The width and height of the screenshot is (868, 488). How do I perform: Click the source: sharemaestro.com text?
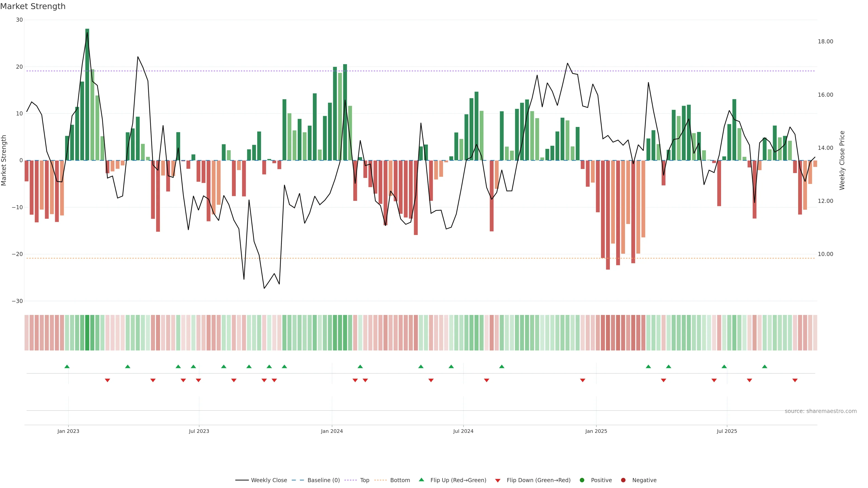click(821, 411)
